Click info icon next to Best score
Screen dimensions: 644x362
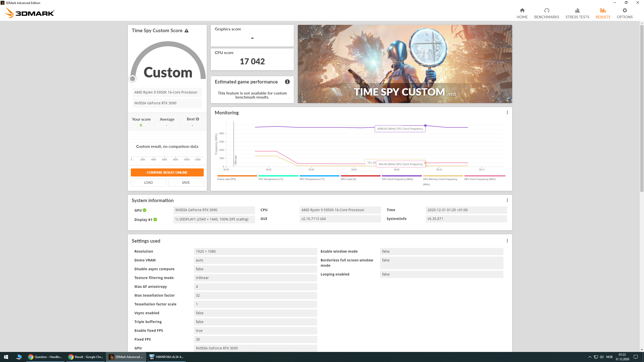(197, 119)
